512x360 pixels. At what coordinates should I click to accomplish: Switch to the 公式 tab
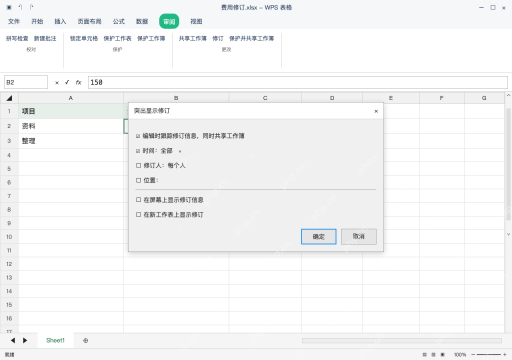(x=119, y=21)
